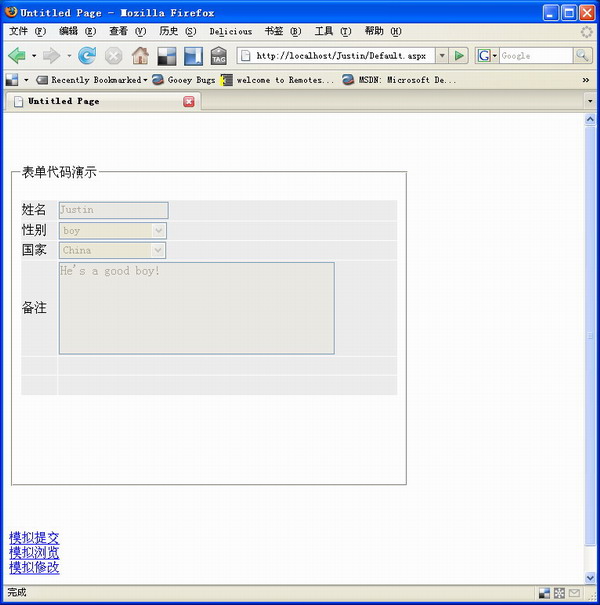Click the greyed Stop loading icon

113,56
